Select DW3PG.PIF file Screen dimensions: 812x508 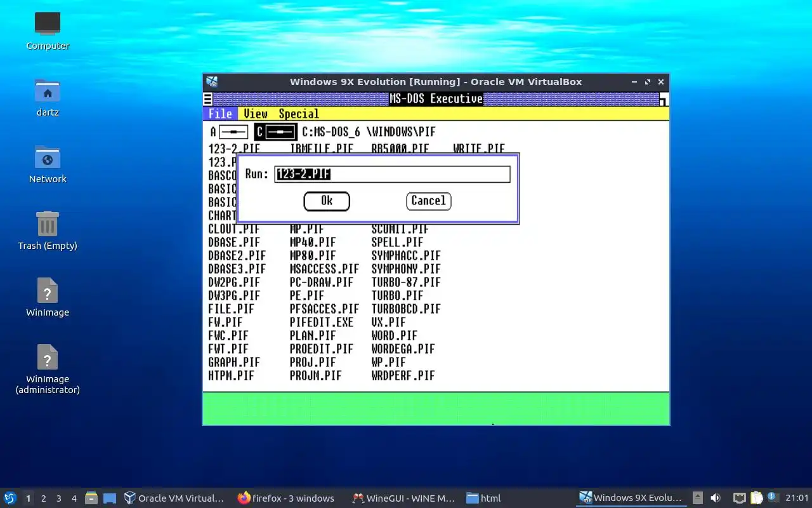[x=234, y=295]
